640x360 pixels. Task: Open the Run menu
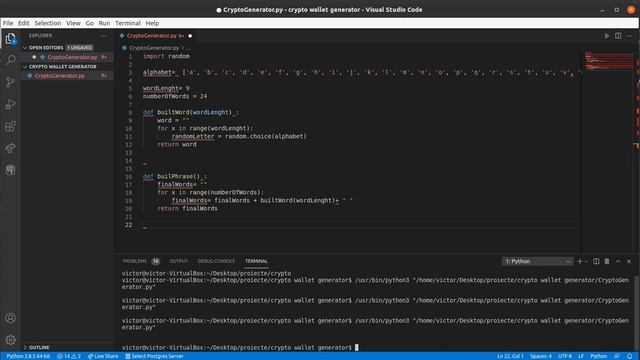tap(104, 23)
